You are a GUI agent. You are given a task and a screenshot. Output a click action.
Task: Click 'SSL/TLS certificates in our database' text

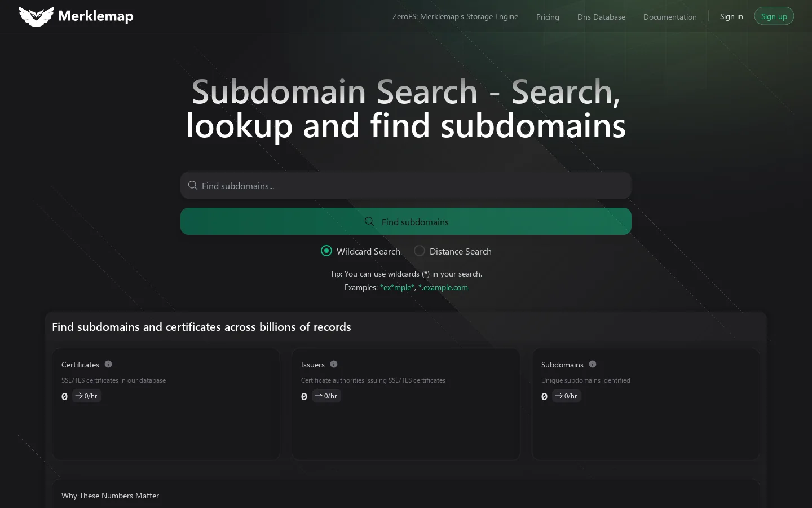click(113, 380)
